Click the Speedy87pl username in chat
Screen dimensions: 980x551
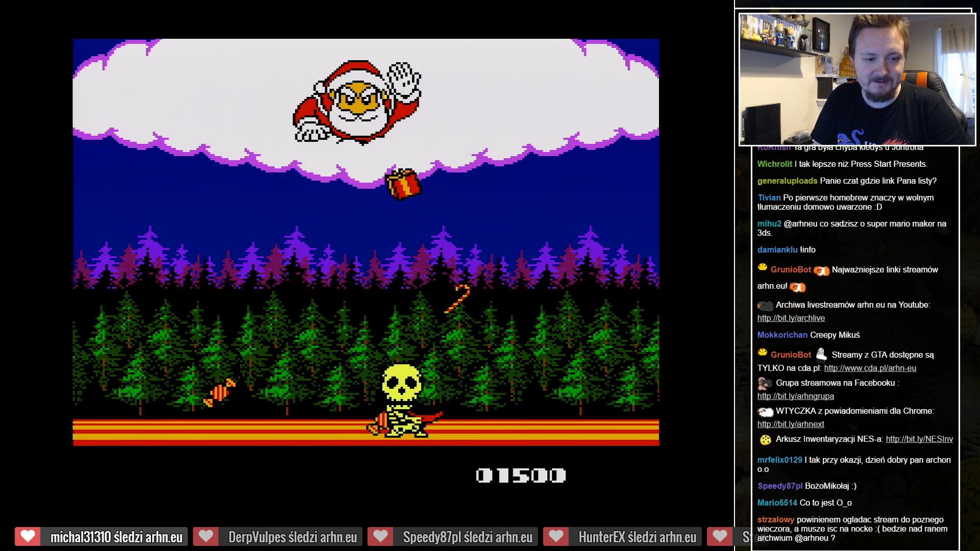[780, 486]
